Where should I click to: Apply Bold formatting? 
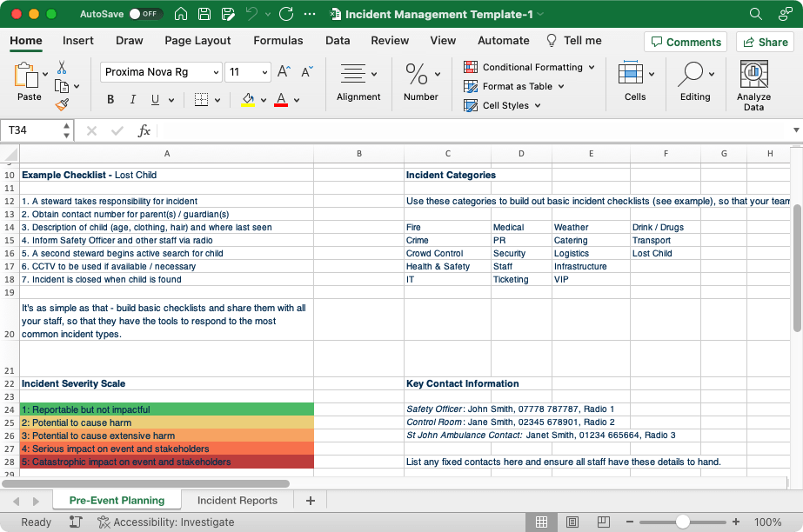pos(110,100)
